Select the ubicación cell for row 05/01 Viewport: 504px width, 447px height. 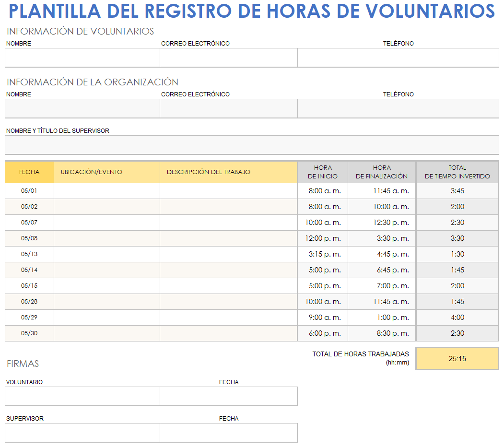click(106, 190)
